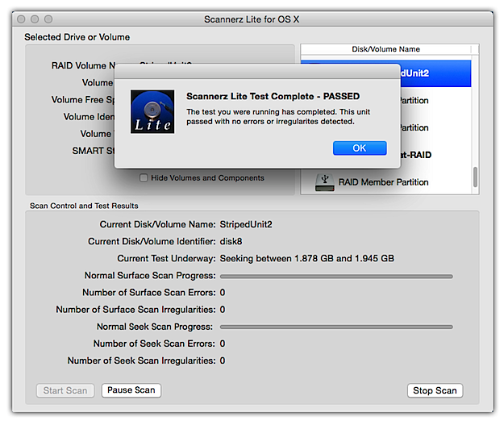Click the Seeking between 1.878 GB text
The width and height of the screenshot is (504, 425).
(x=307, y=259)
